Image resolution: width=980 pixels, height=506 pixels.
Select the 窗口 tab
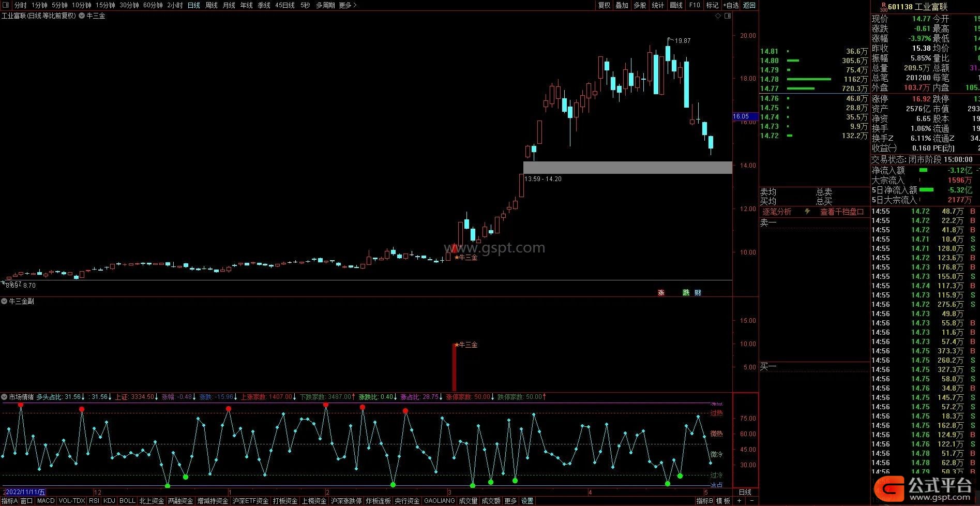[26, 501]
